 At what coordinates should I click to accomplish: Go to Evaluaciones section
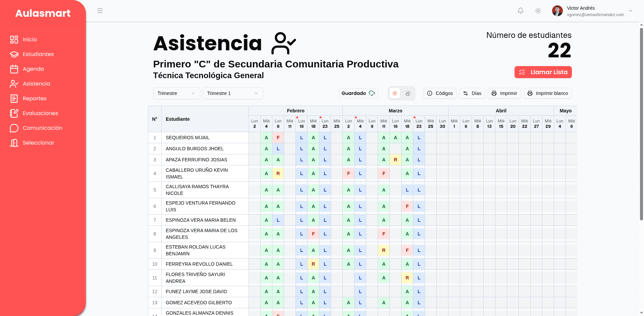click(x=40, y=113)
